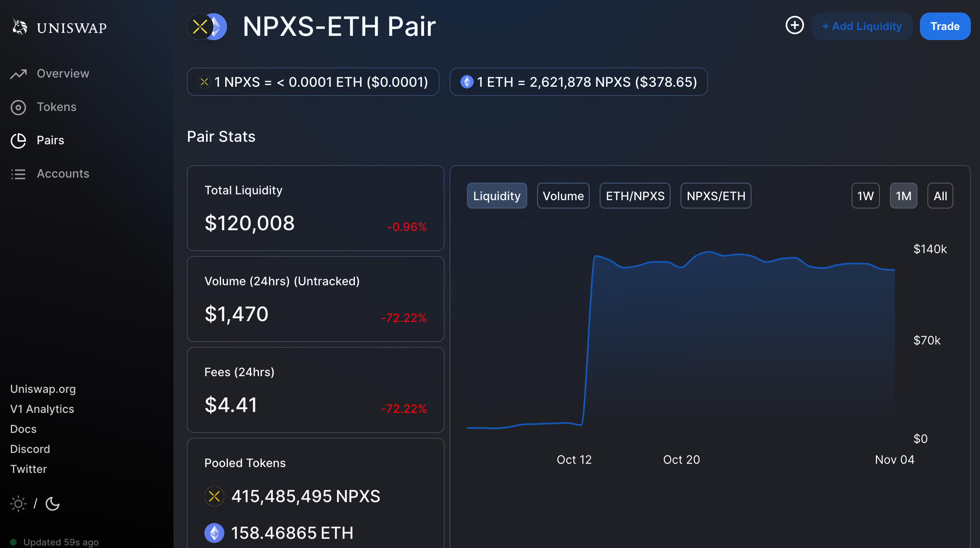This screenshot has height=548, width=980.
Task: Open the V1 Analytics link
Action: click(42, 409)
